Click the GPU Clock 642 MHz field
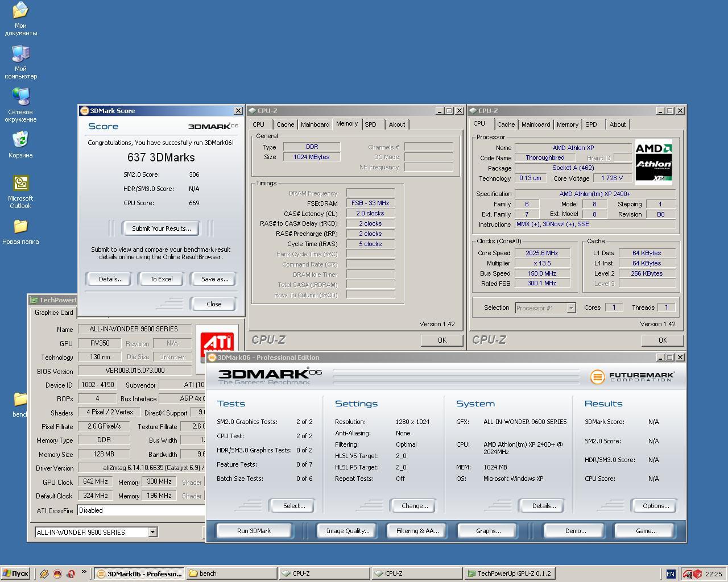This screenshot has height=582, width=728. 95,481
